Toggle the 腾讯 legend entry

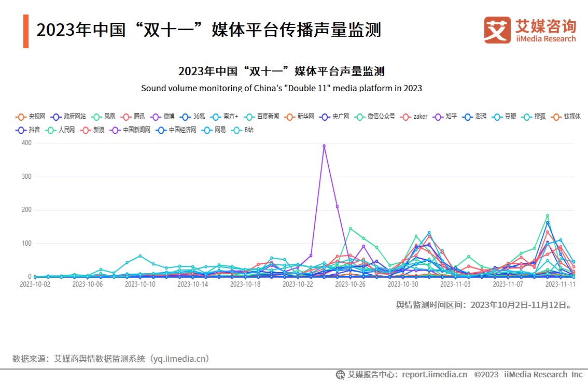pos(133,117)
